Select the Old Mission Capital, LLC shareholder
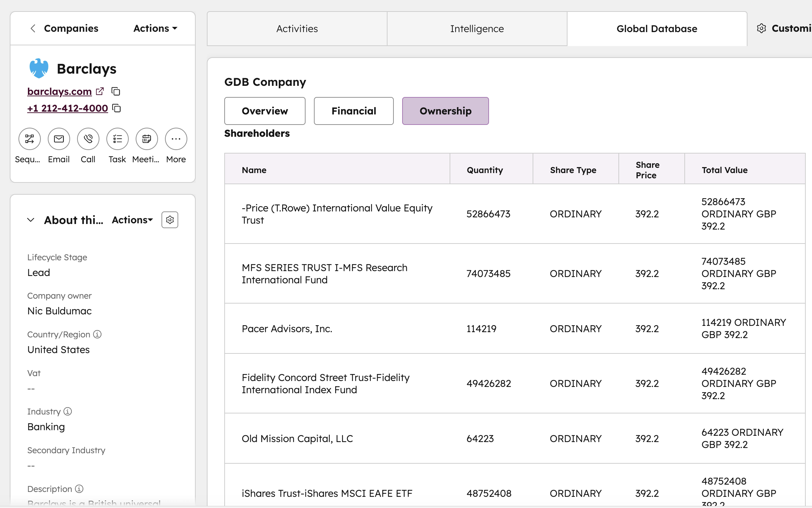812x508 pixels. [298, 439]
